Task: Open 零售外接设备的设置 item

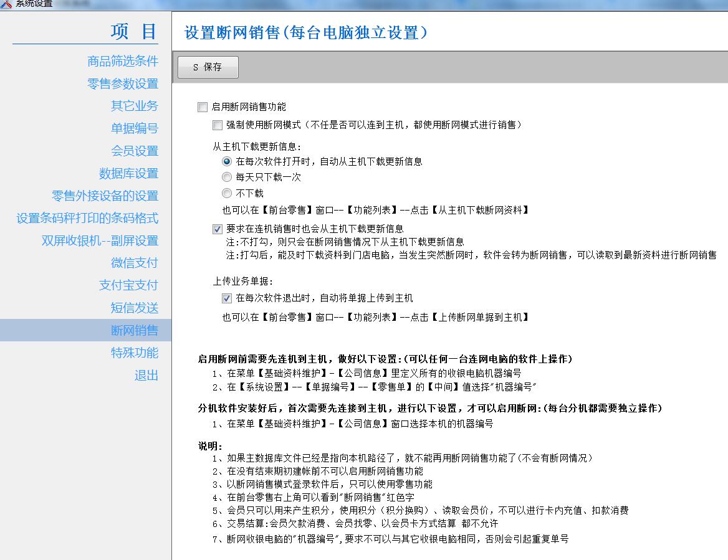Action: [105, 196]
